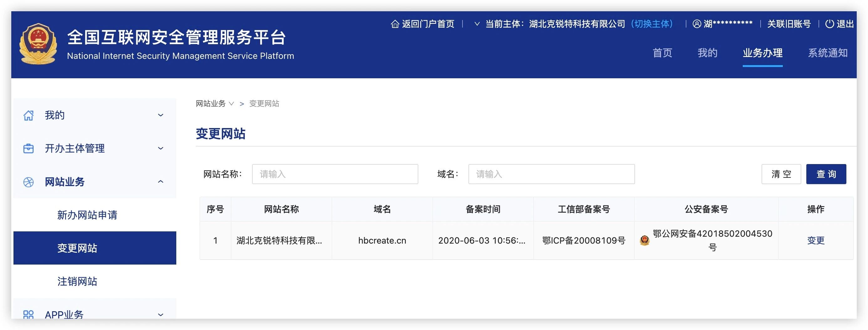868x330 pixels.
Task: Click the 操作 column header
Action: click(x=816, y=209)
